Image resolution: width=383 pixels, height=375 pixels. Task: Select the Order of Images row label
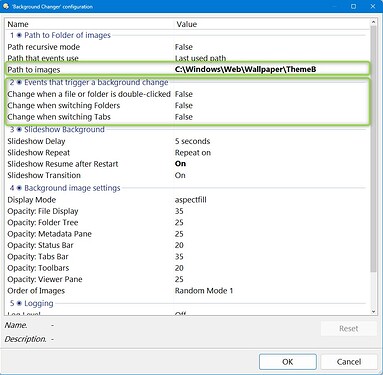coord(36,291)
